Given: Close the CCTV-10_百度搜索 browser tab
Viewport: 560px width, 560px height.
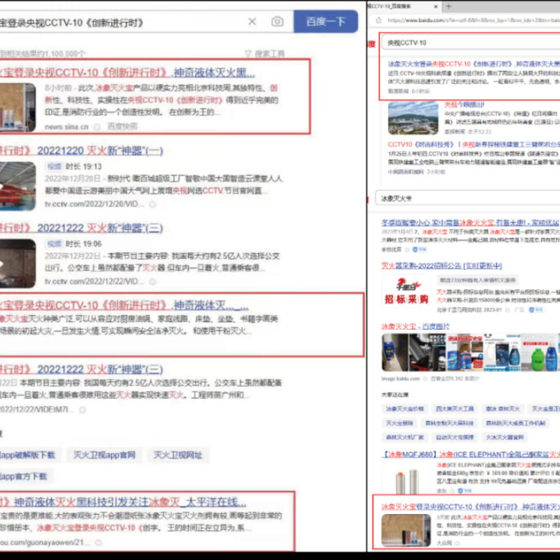Looking at the screenshot, I should [x=435, y=6].
